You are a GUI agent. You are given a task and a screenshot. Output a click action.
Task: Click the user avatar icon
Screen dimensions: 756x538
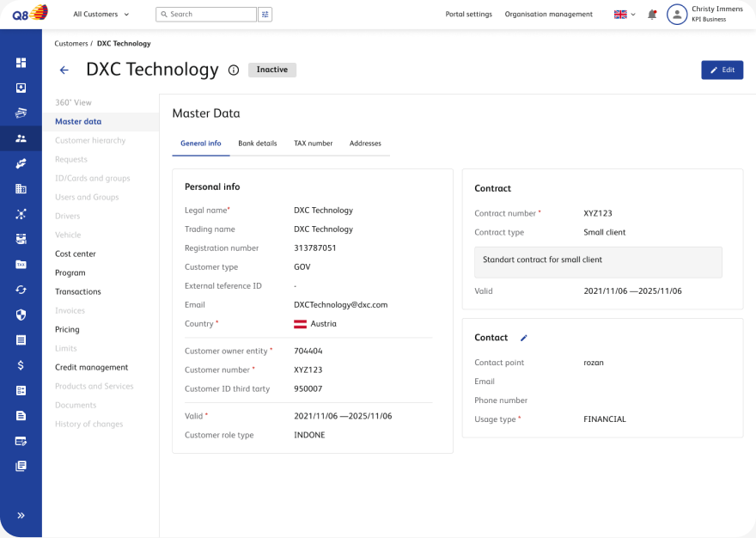[676, 15]
